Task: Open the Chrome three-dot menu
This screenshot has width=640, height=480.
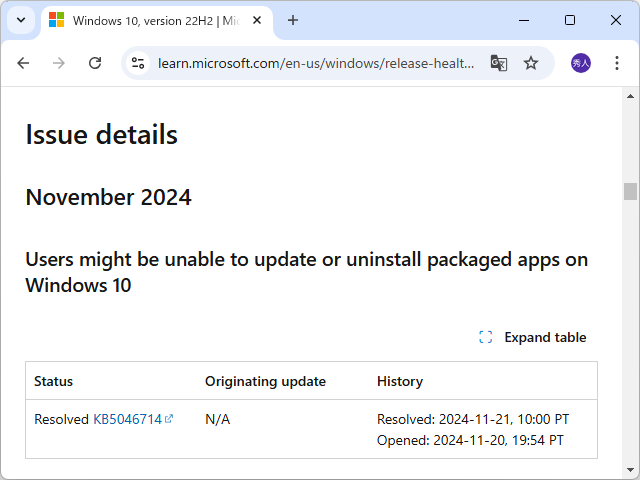Action: [x=617, y=63]
